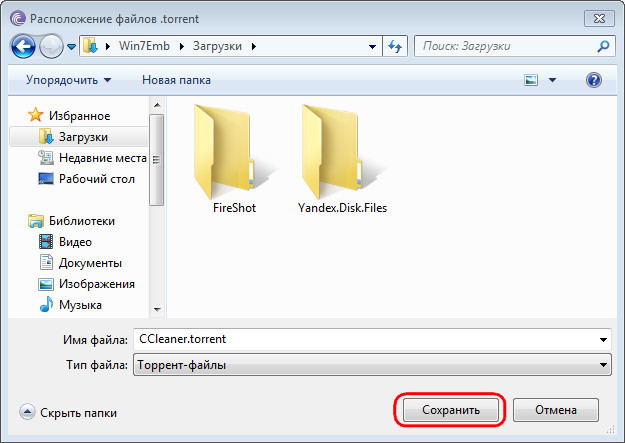Select Видео library in navigation pane
Screen dimensions: 625x443
[75, 242]
